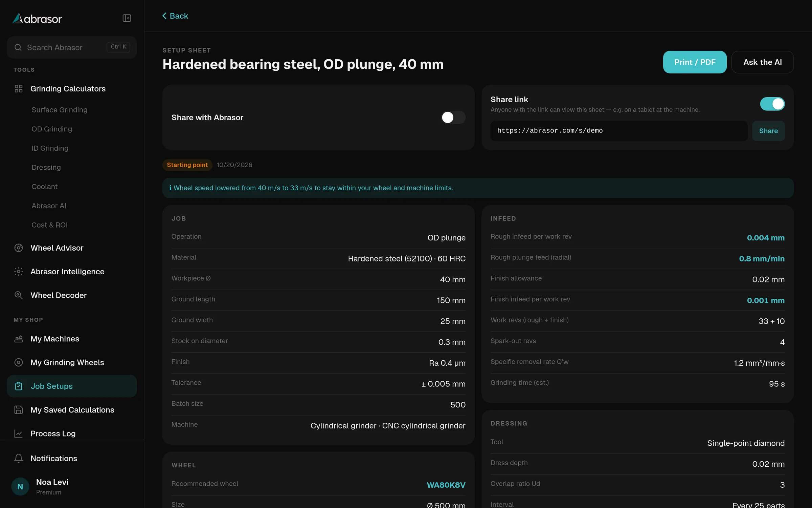Turn off the Share link toggle
This screenshot has height=508, width=812.
[x=772, y=104]
